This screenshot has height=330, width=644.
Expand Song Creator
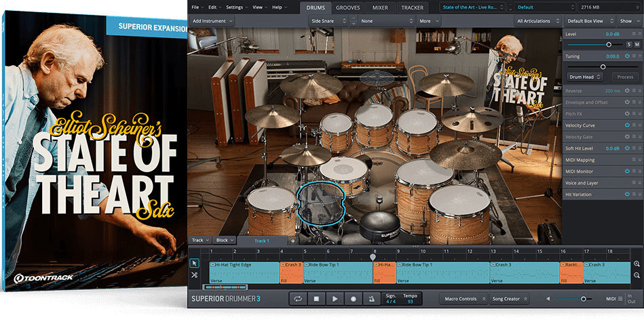(509, 299)
